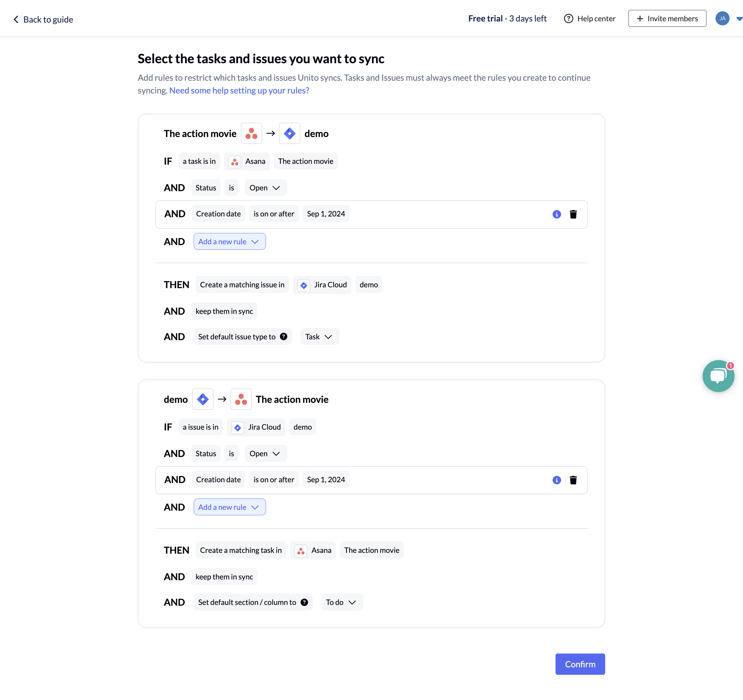Click 'is on or after' operator in second card
Screen dimensions: 743x700
(274, 480)
